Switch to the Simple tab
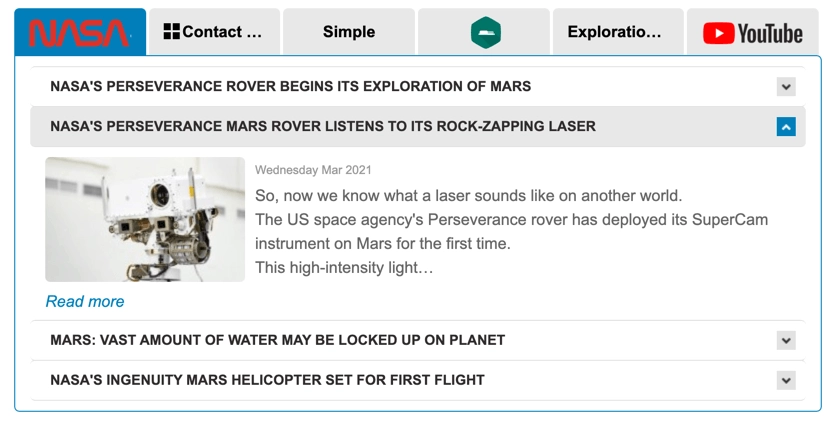Viewport: 832px width, 427px height. pyautogui.click(x=349, y=32)
